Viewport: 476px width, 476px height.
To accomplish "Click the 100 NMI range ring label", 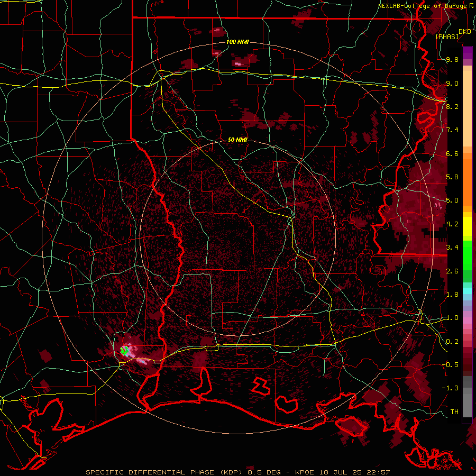I will click(237, 42).
